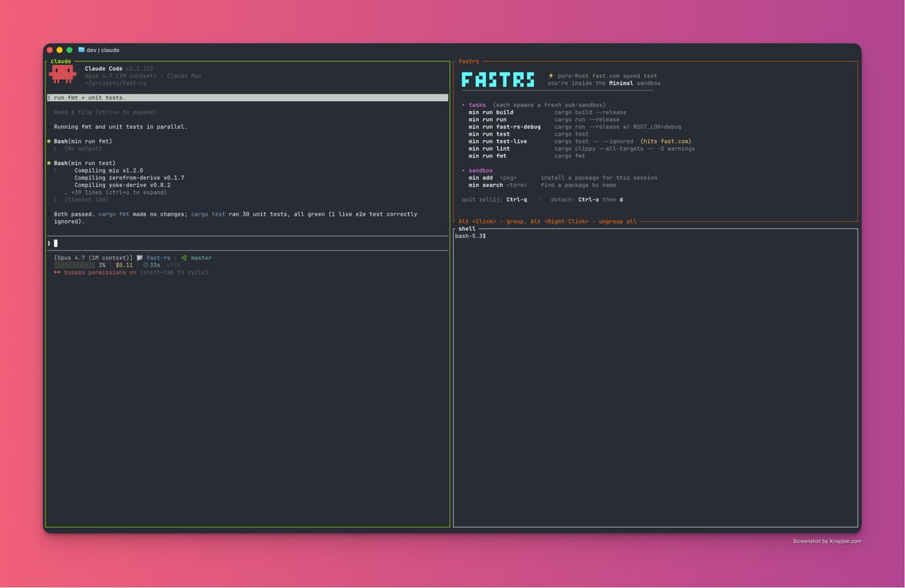The image size is (905, 588).
Task: Click the 'tasks' section heading in fastrs pane
Action: pos(477,105)
